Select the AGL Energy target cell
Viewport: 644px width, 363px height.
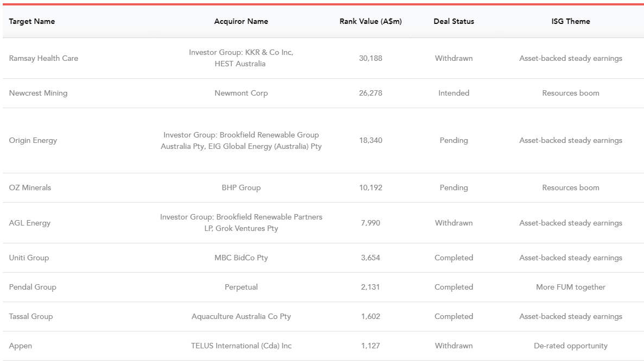(30, 223)
